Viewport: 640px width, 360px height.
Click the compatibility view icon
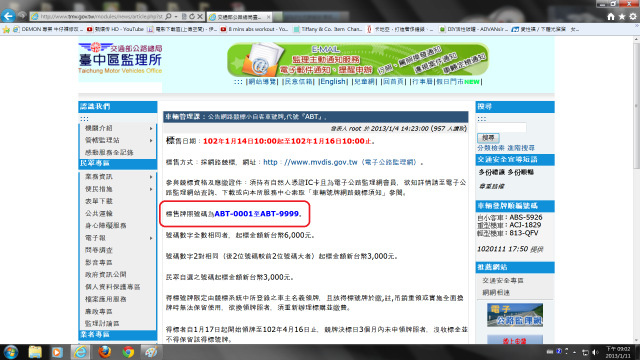pos(184,17)
